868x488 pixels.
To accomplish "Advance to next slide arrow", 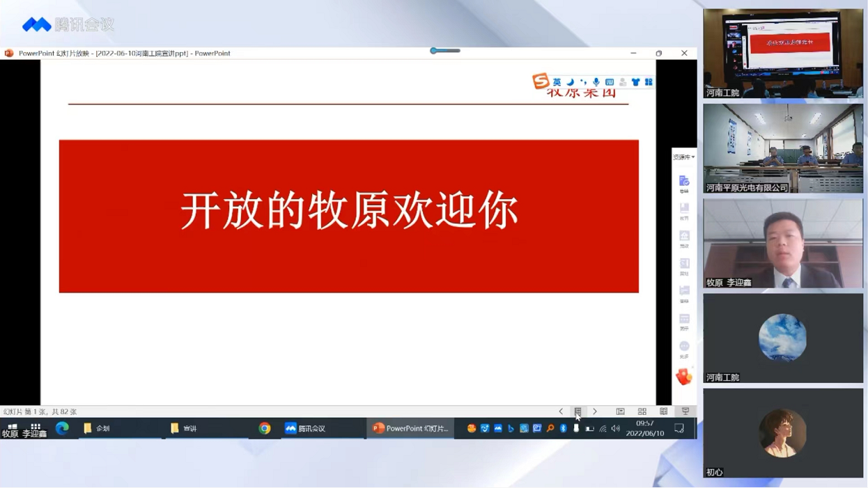I will [595, 411].
